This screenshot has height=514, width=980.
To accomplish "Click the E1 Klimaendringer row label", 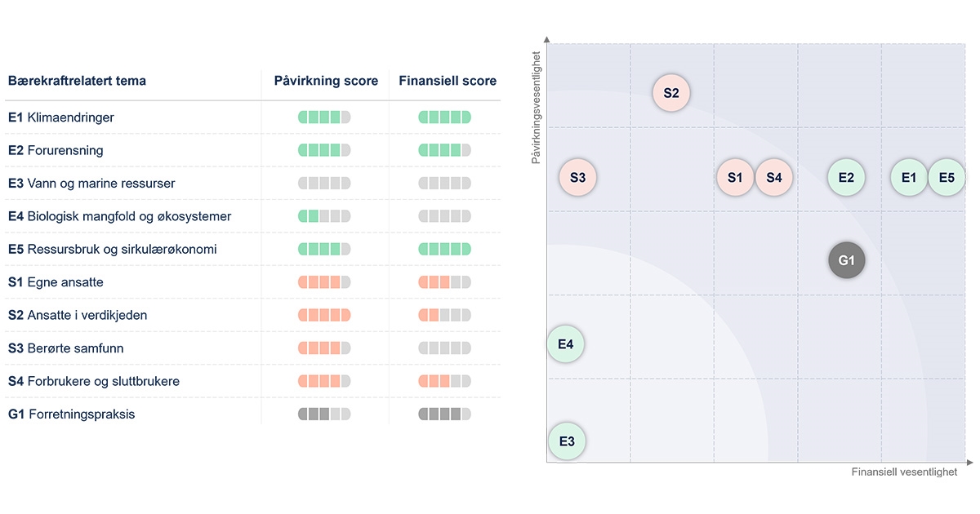I will 61,117.
